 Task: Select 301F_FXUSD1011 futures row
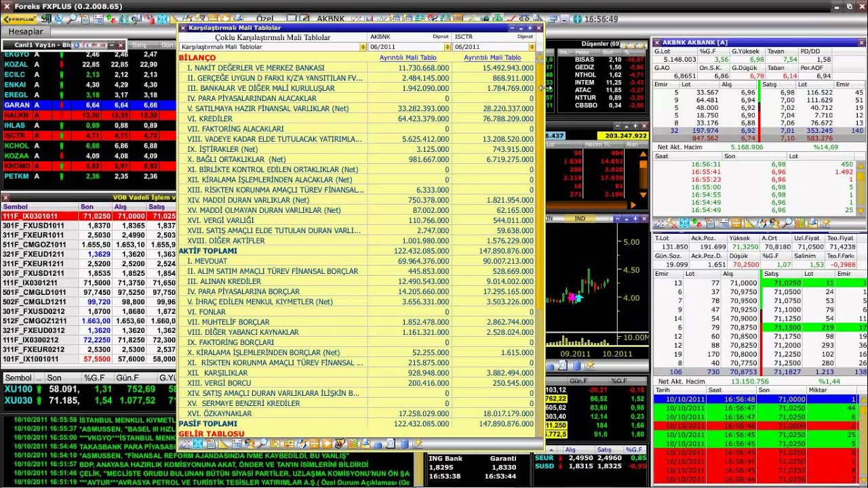point(88,226)
